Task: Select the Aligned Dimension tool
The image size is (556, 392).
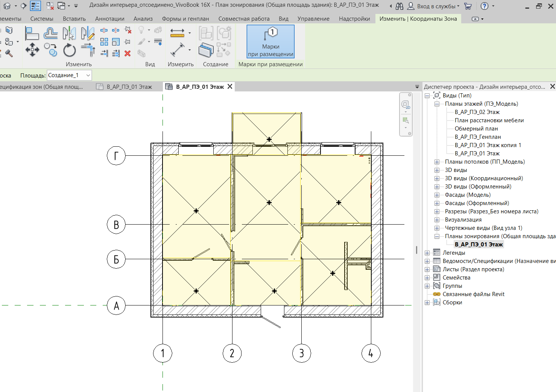Action: tap(177, 50)
